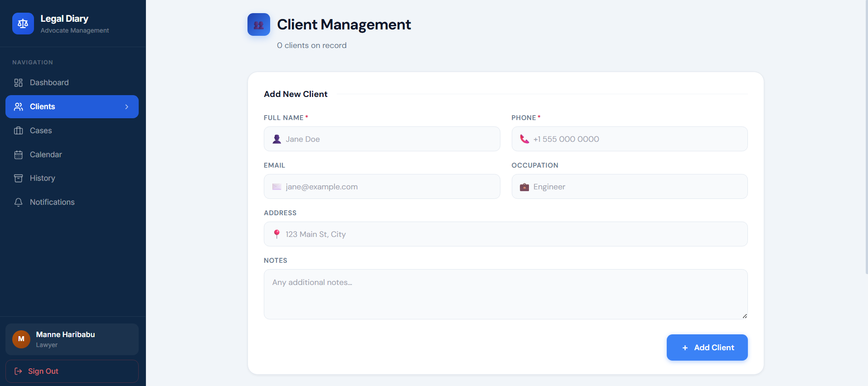Focus the Full Name input field
This screenshot has height=386, width=868.
point(382,139)
